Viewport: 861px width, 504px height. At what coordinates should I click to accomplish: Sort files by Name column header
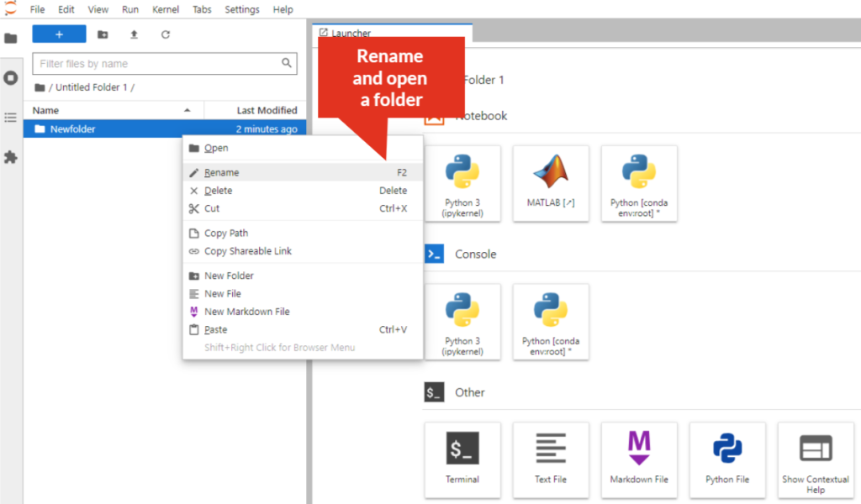114,110
